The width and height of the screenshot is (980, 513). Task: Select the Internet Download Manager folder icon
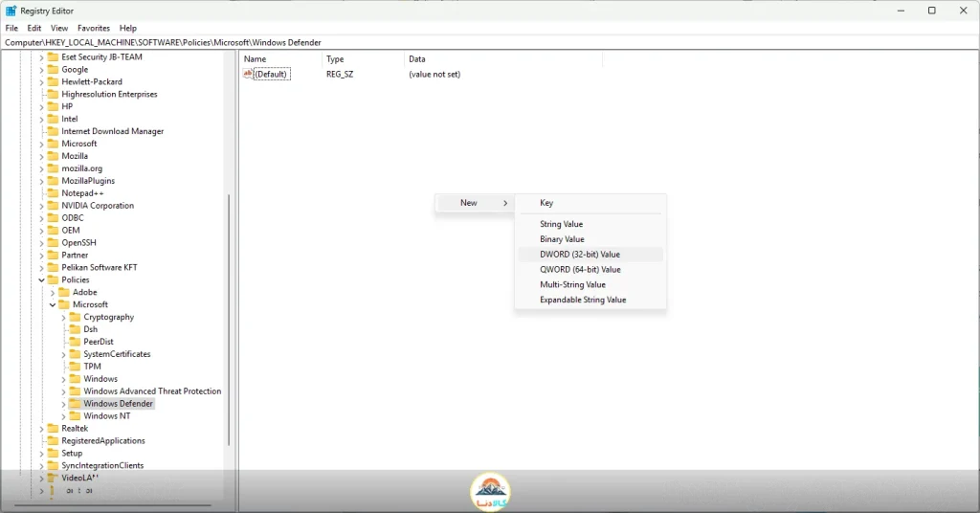click(x=54, y=131)
